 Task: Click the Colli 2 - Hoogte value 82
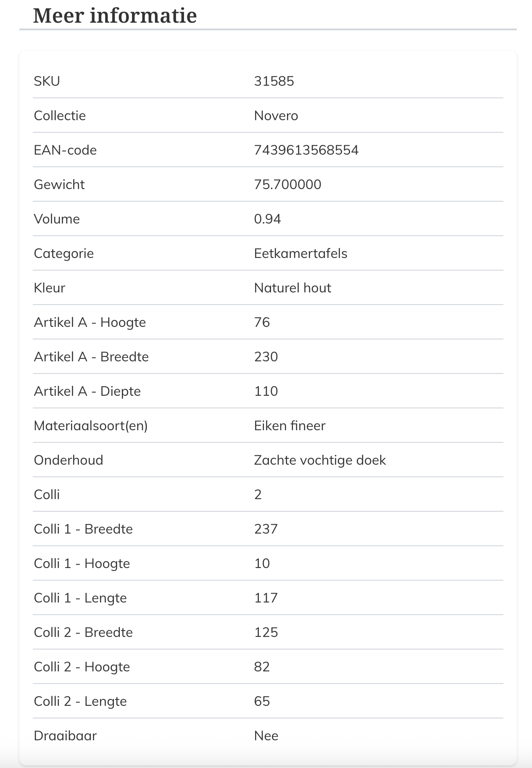(262, 667)
